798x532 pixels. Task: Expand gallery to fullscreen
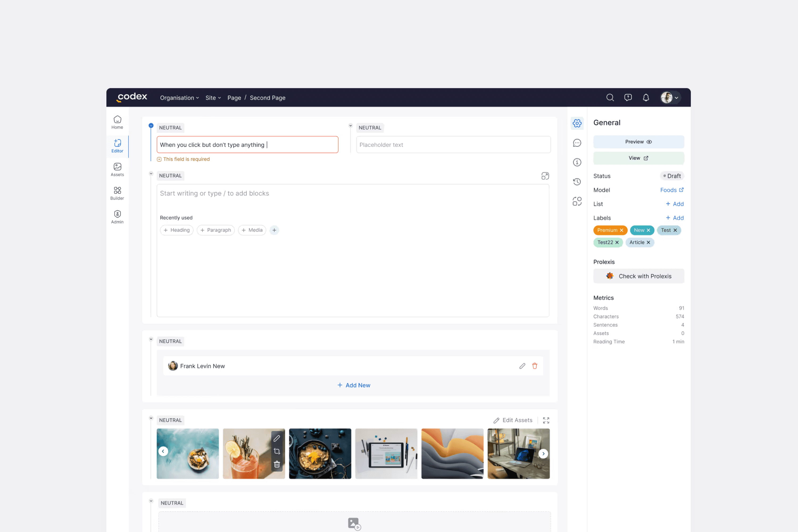tap(546, 420)
